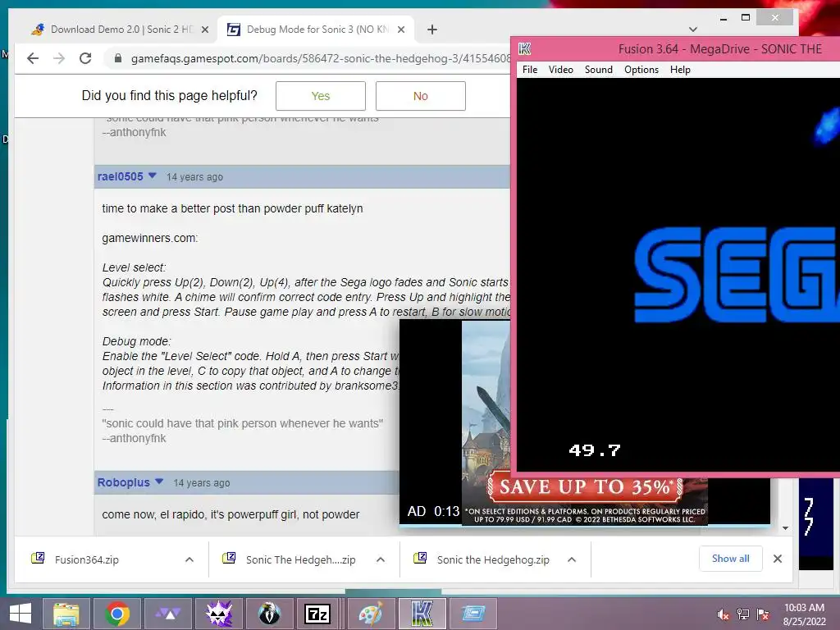Screen dimensions: 840x630
Task: Answer Yes to page helpful prompt
Action: (321, 96)
